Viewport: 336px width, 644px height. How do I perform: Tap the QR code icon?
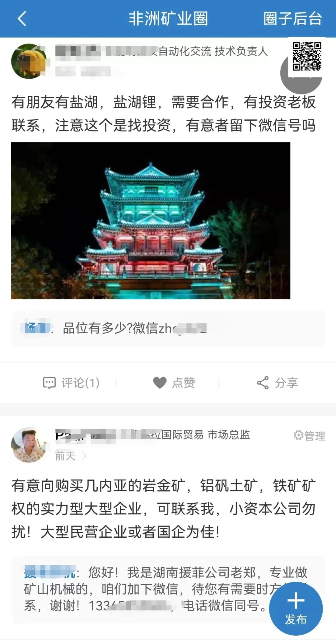pyautogui.click(x=307, y=57)
